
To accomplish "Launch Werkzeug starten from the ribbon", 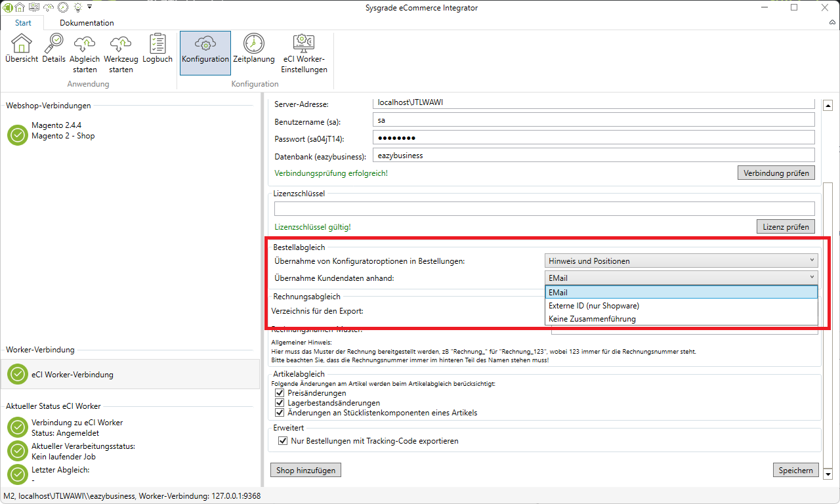I will [121, 45].
